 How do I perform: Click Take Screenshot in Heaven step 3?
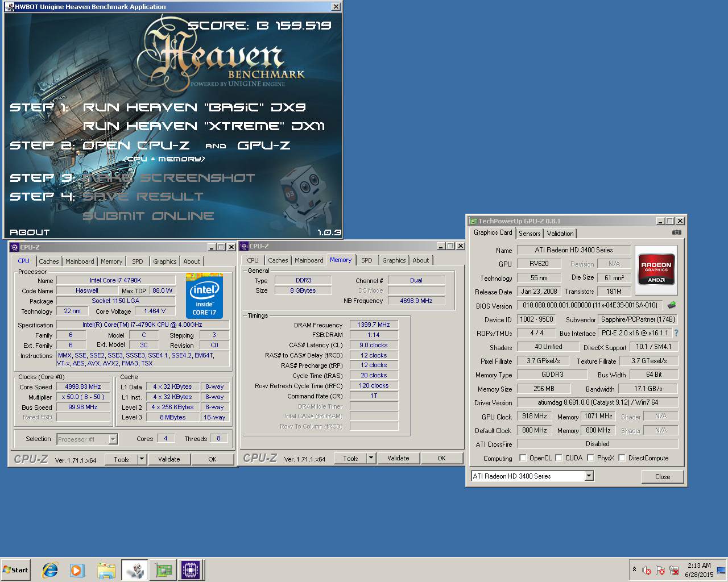point(169,178)
